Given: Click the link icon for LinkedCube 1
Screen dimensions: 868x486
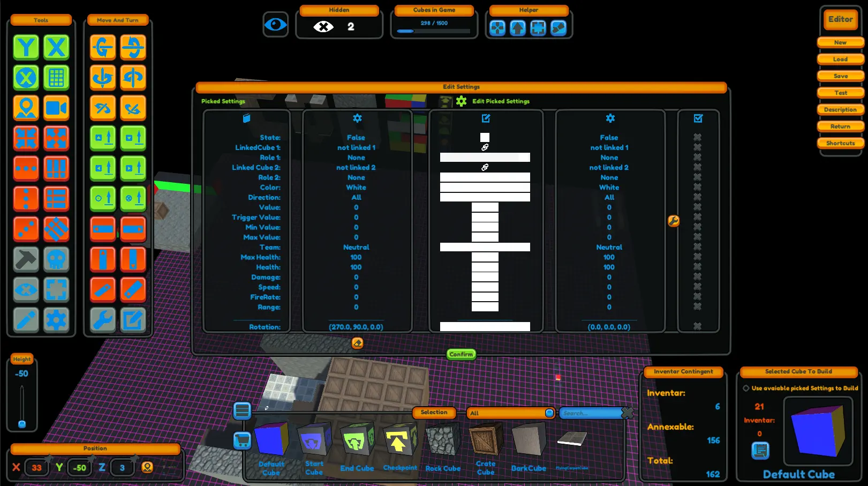Looking at the screenshot, I should 485,147.
